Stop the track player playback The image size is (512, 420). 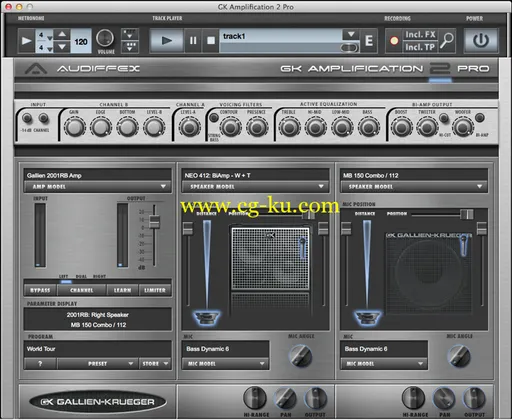tap(211, 41)
